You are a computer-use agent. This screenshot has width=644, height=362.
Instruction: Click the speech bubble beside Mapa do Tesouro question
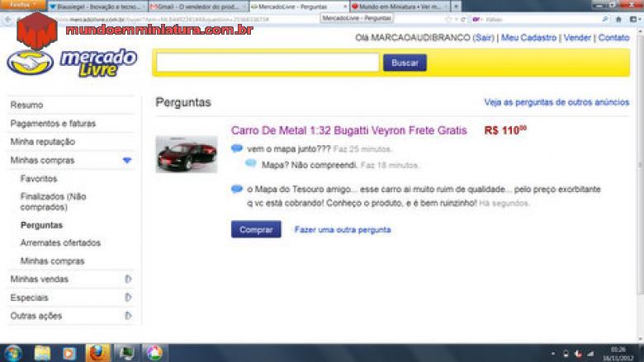pos(237,189)
